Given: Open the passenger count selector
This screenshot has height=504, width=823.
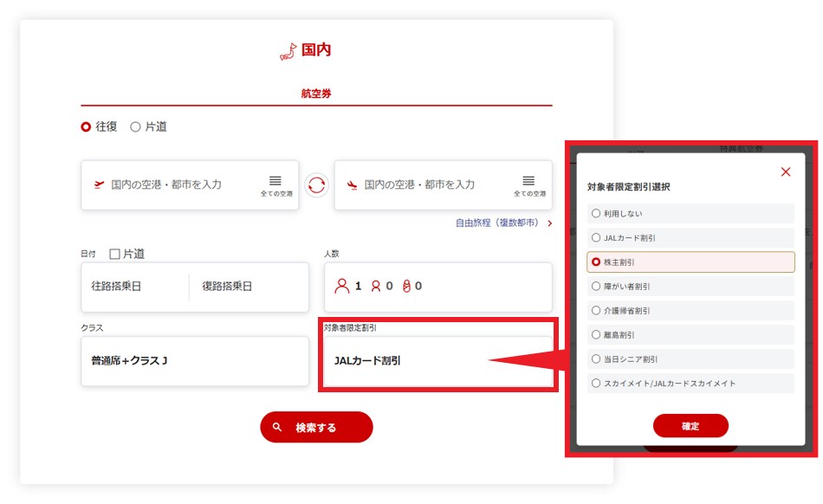Looking at the screenshot, I should [x=437, y=287].
